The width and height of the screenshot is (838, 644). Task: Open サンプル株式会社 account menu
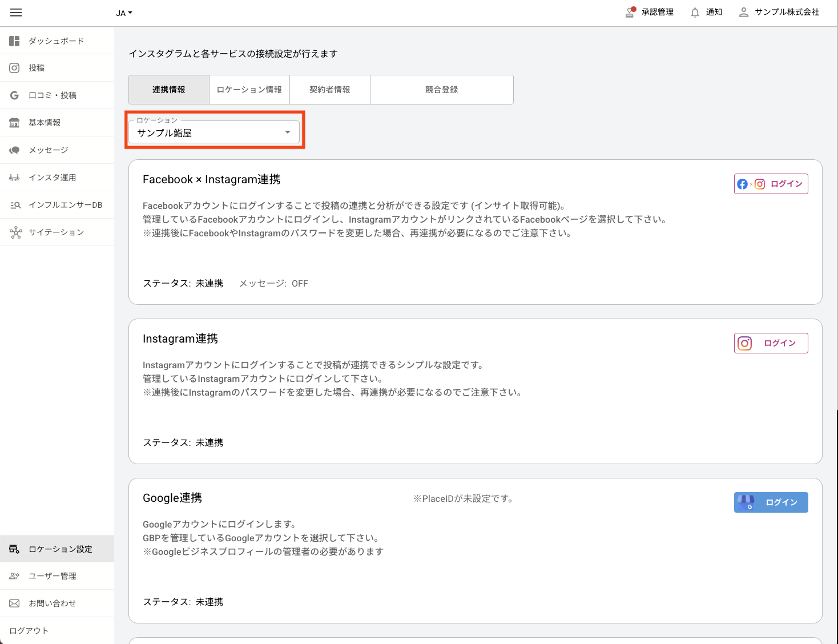click(x=779, y=12)
